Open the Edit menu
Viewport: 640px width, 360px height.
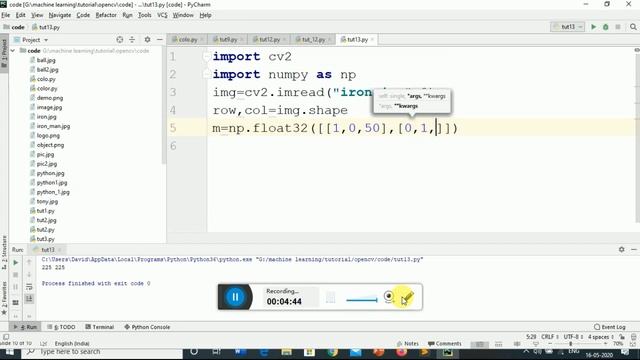(x=20, y=15)
